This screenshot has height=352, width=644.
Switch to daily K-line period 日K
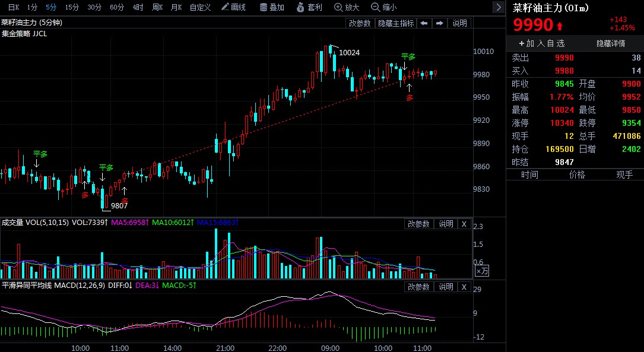click(14, 7)
